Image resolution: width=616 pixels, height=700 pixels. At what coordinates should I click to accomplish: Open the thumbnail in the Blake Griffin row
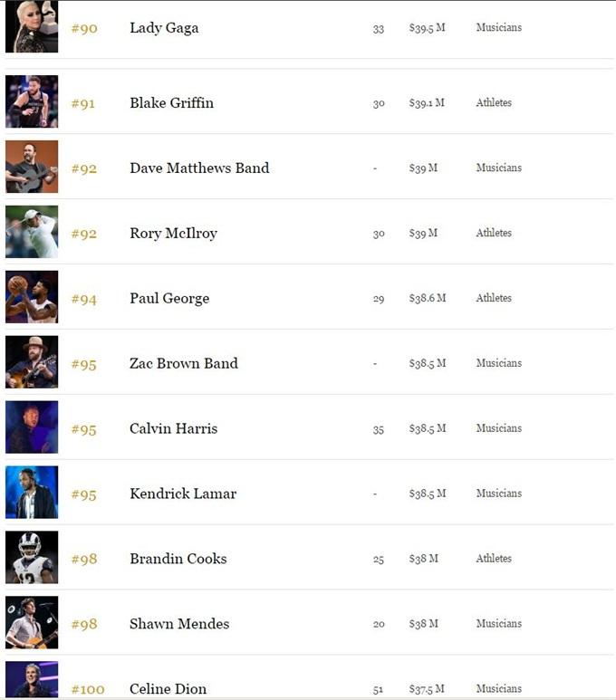(x=32, y=102)
